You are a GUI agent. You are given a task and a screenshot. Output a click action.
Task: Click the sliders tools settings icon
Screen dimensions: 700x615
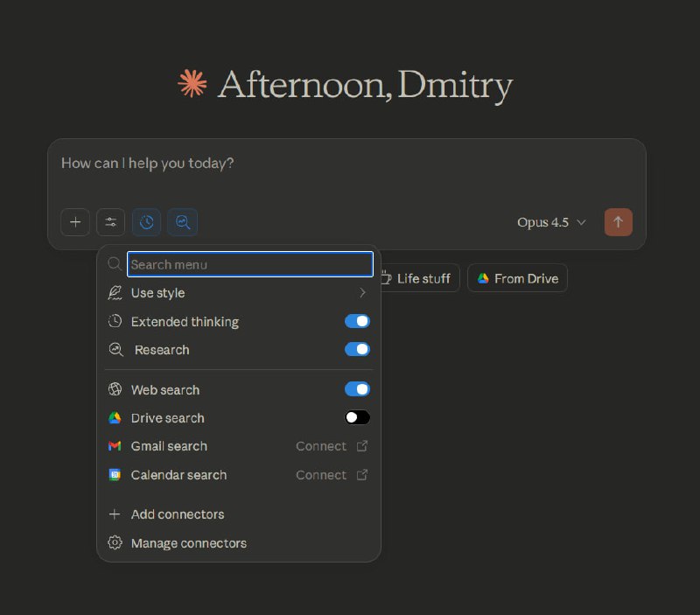(x=111, y=222)
